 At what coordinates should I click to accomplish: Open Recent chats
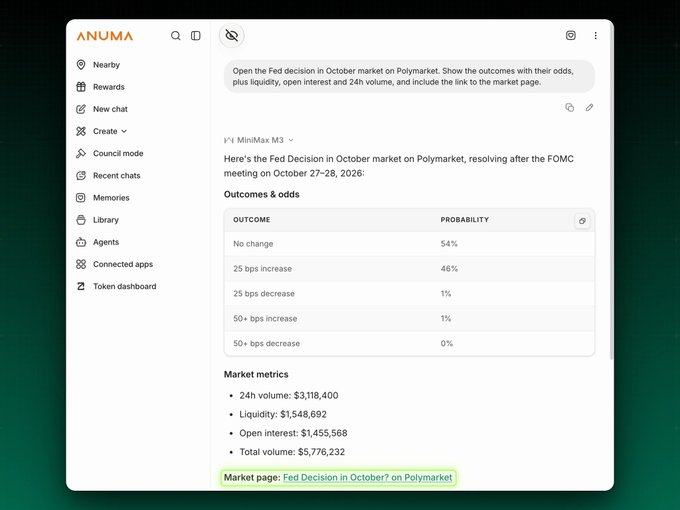[x=117, y=175]
